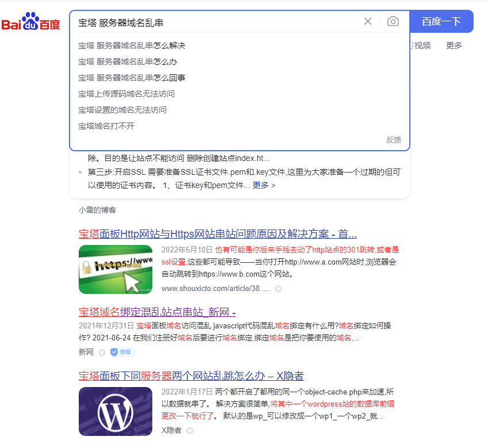The width and height of the screenshot is (488, 448).
Task: Click date text 2022年5月10日
Action: pyautogui.click(x=187, y=250)
